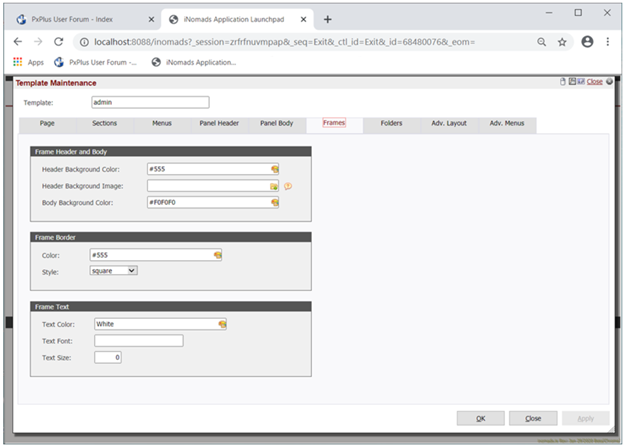Open Chrome profile avatar icon

587,42
